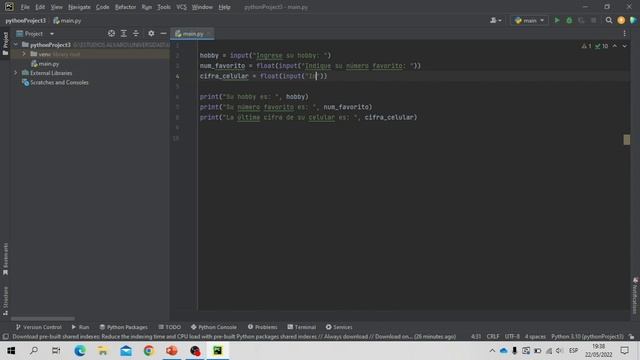
Task: Click the warning count indicator in editor
Action: tap(587, 46)
